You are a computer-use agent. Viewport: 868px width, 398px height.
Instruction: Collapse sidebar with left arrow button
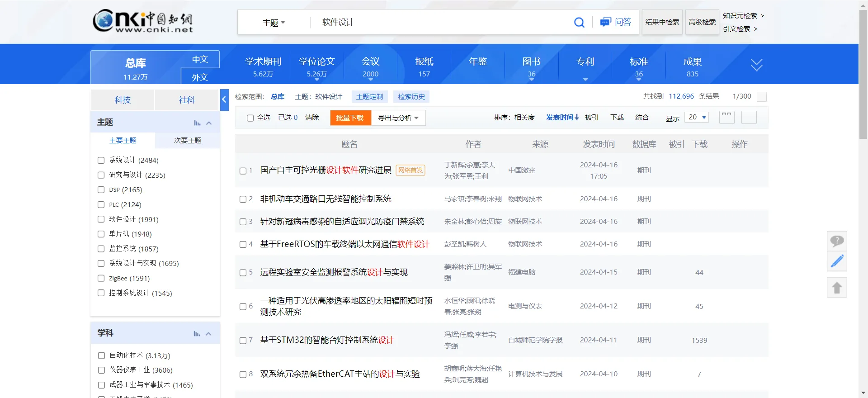(224, 100)
